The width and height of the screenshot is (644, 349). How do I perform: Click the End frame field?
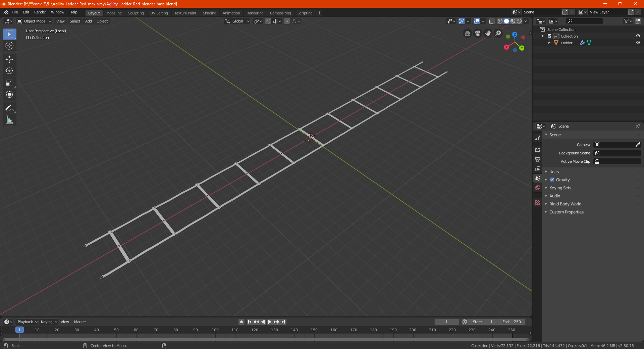(x=511, y=322)
